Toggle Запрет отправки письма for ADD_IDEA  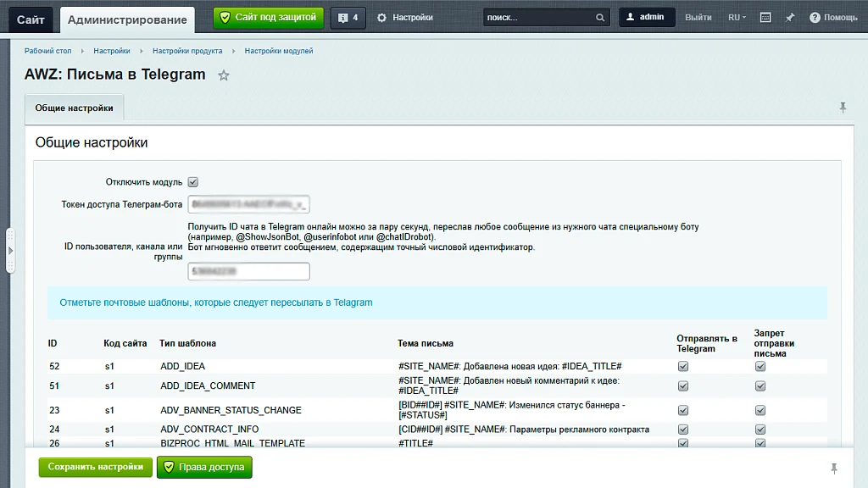[x=760, y=366]
